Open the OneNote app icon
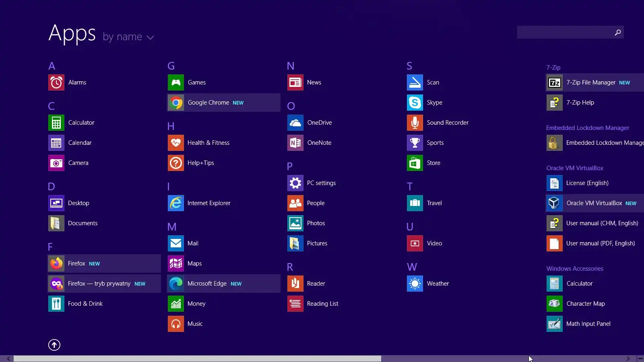Image resolution: width=644 pixels, height=362 pixels. [x=295, y=143]
